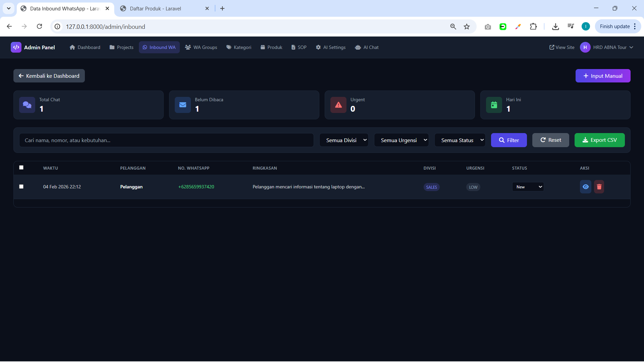Open the WA Groups menu item
The height and width of the screenshot is (362, 644).
[201, 47]
